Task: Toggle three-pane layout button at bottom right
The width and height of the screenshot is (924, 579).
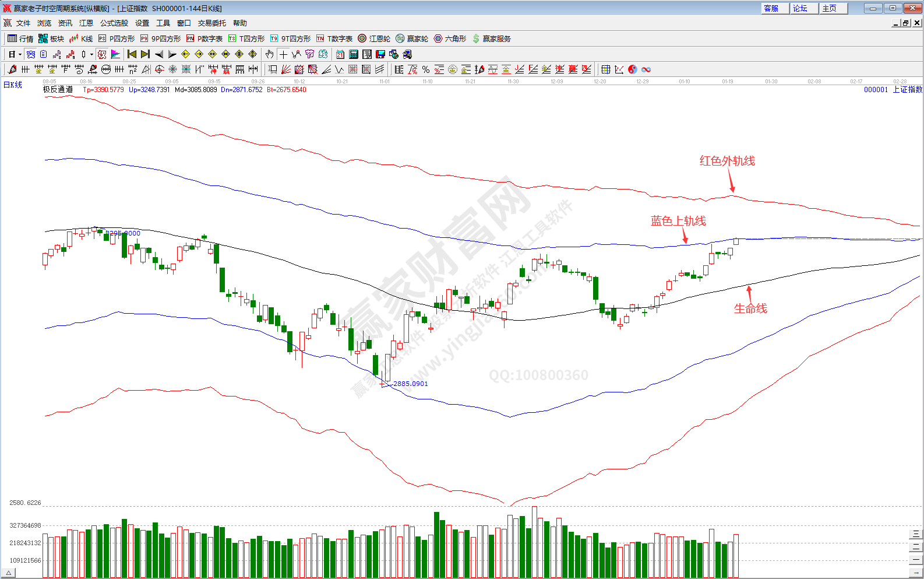Action: click(916, 534)
